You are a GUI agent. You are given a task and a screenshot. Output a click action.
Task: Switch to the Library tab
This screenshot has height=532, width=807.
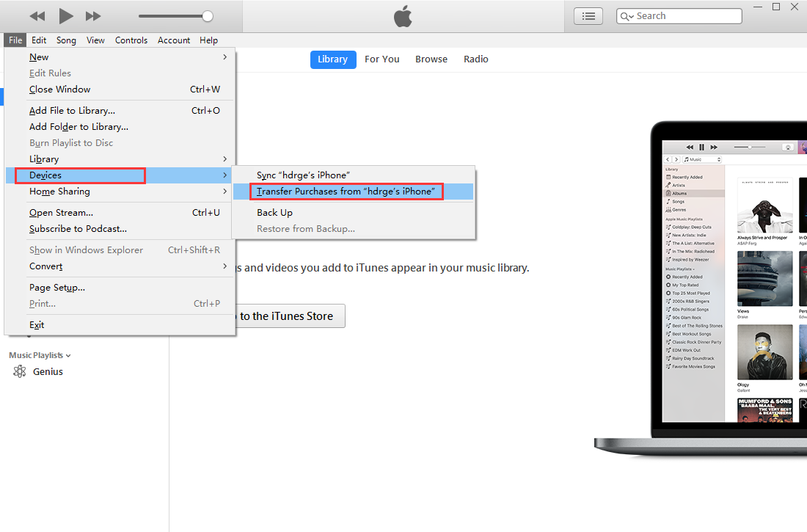point(333,59)
